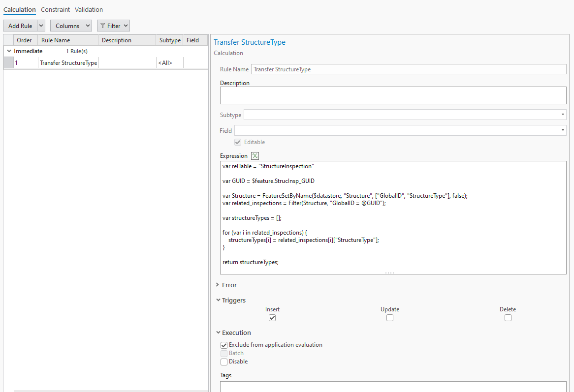
Task: Open the Field dropdown
Action: pos(562,130)
